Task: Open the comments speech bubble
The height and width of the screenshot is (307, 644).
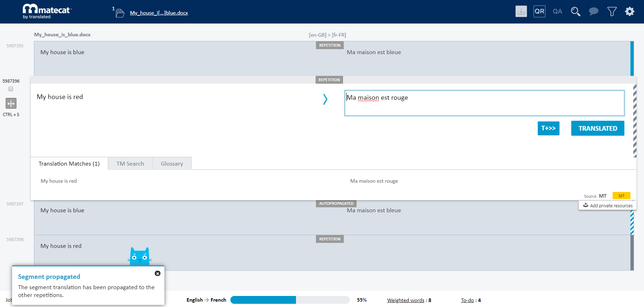Action: pyautogui.click(x=593, y=11)
